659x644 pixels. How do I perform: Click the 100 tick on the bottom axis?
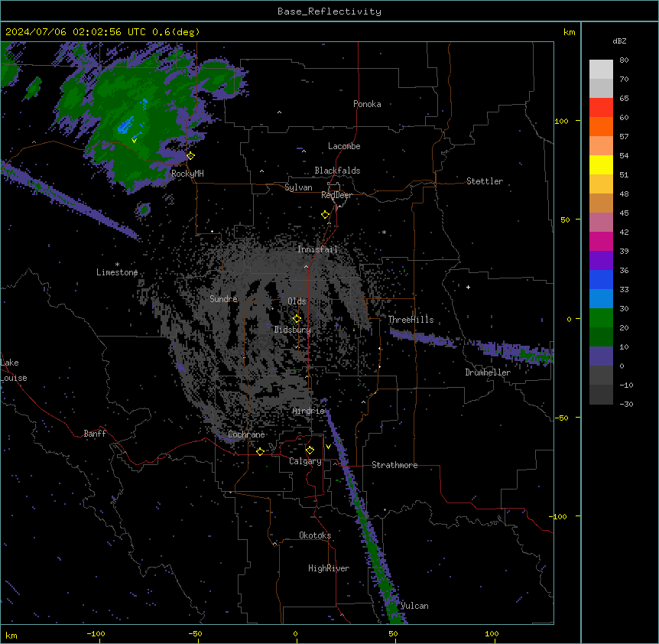coord(492,633)
